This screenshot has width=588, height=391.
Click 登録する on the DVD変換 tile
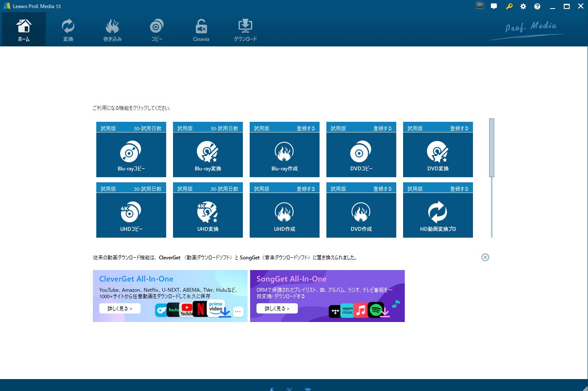pos(459,128)
